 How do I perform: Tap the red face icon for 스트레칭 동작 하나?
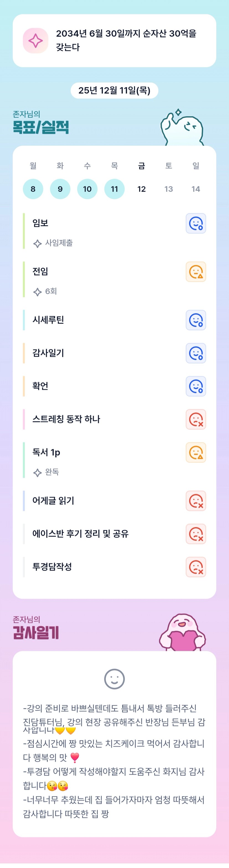coord(196,419)
